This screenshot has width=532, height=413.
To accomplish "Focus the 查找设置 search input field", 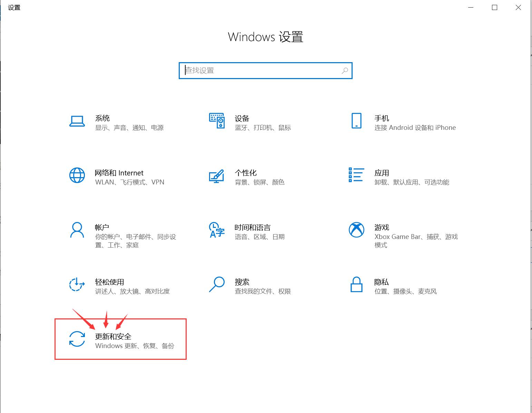I will pos(262,71).
